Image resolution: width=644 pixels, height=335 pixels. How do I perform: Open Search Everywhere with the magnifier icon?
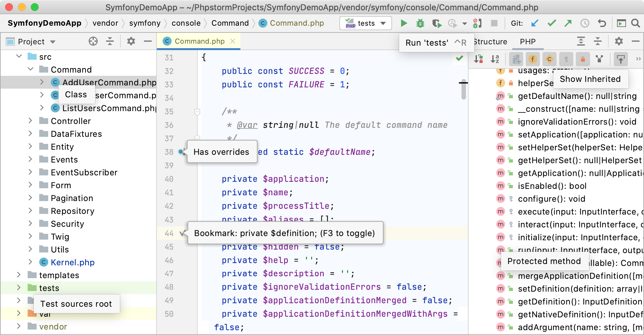point(636,23)
